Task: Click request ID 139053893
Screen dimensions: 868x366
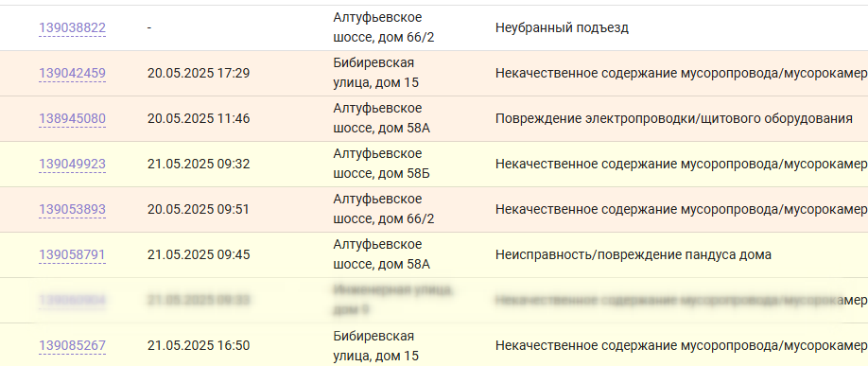Action: 72,210
